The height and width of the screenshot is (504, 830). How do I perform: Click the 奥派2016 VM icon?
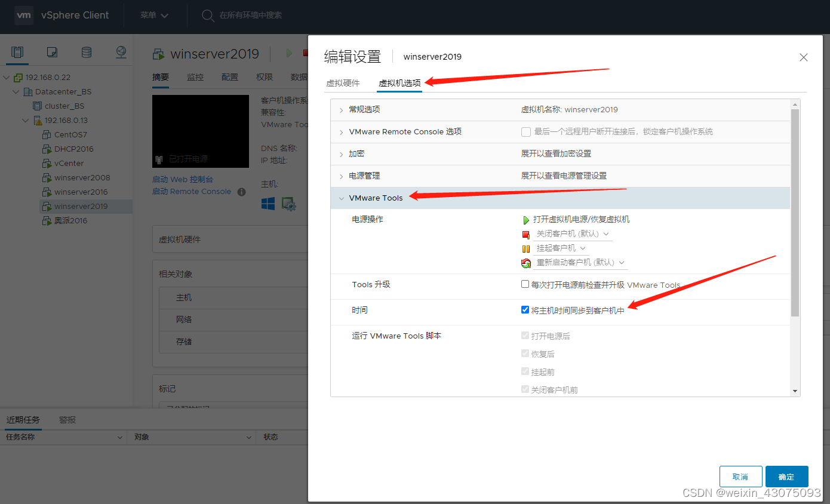47,221
